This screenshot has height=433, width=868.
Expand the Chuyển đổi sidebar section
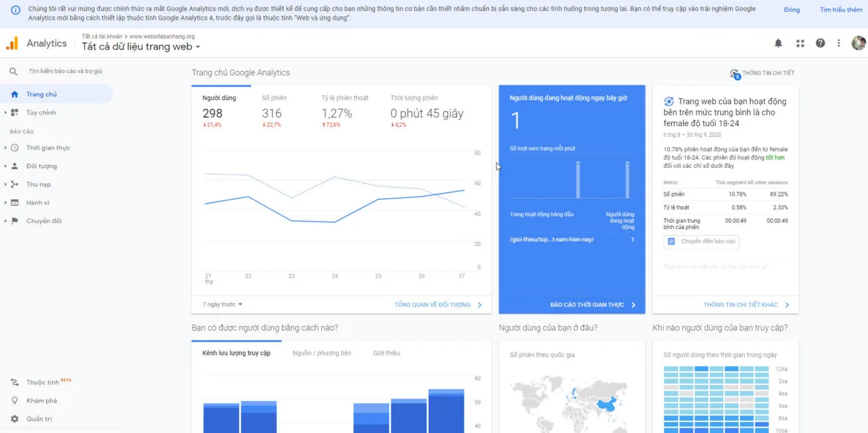[x=5, y=221]
